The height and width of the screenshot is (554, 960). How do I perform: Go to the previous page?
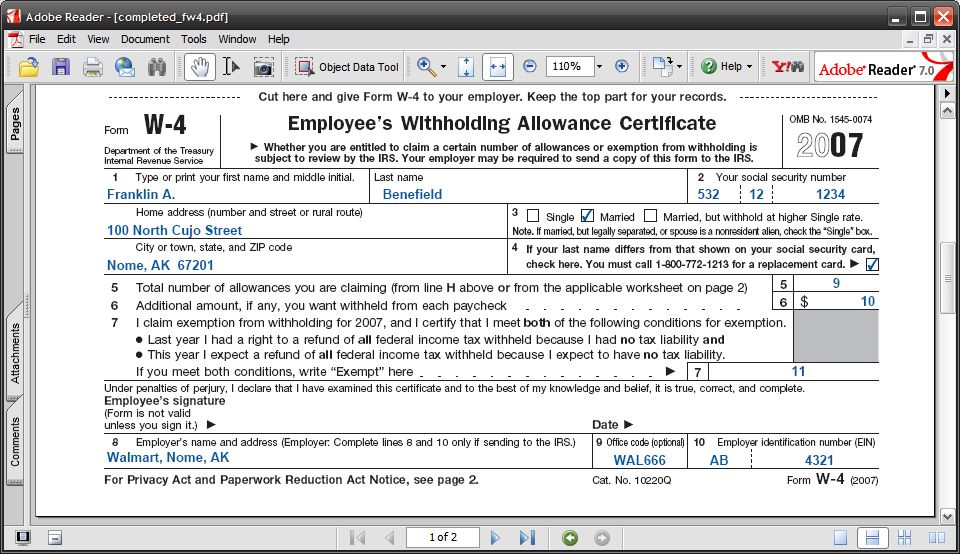389,537
